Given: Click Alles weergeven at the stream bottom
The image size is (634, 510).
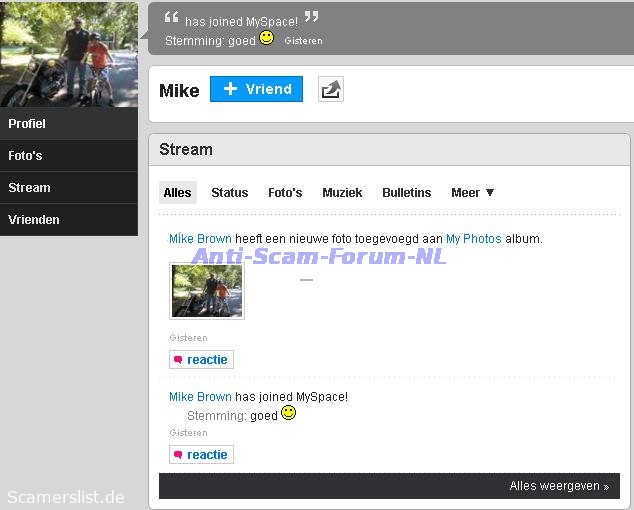Looking at the screenshot, I should coord(558,487).
